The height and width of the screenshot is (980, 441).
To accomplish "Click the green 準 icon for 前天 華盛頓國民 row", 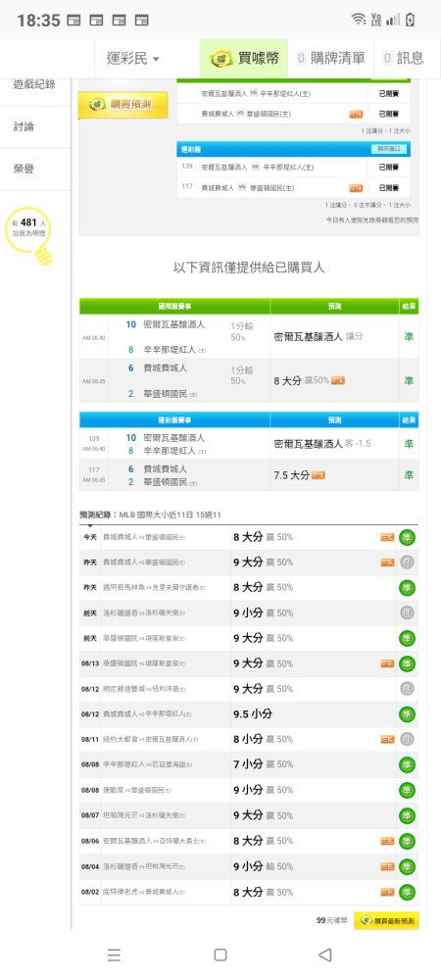I will [x=408, y=638].
